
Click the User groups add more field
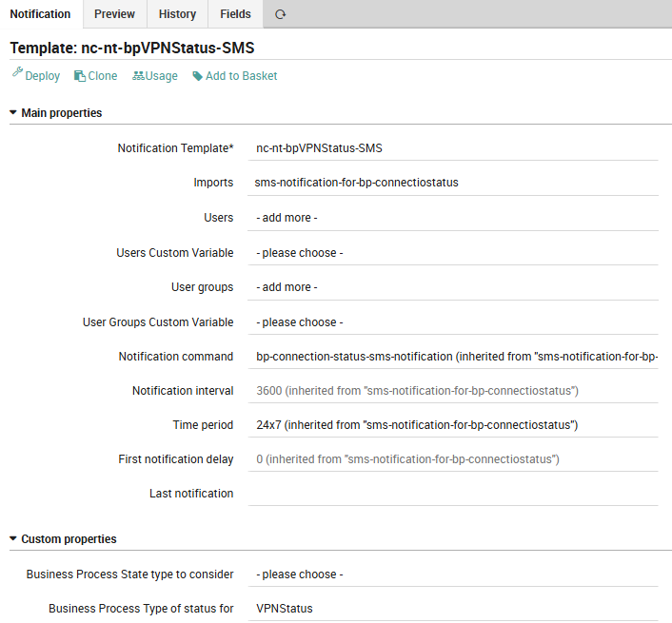click(454, 287)
